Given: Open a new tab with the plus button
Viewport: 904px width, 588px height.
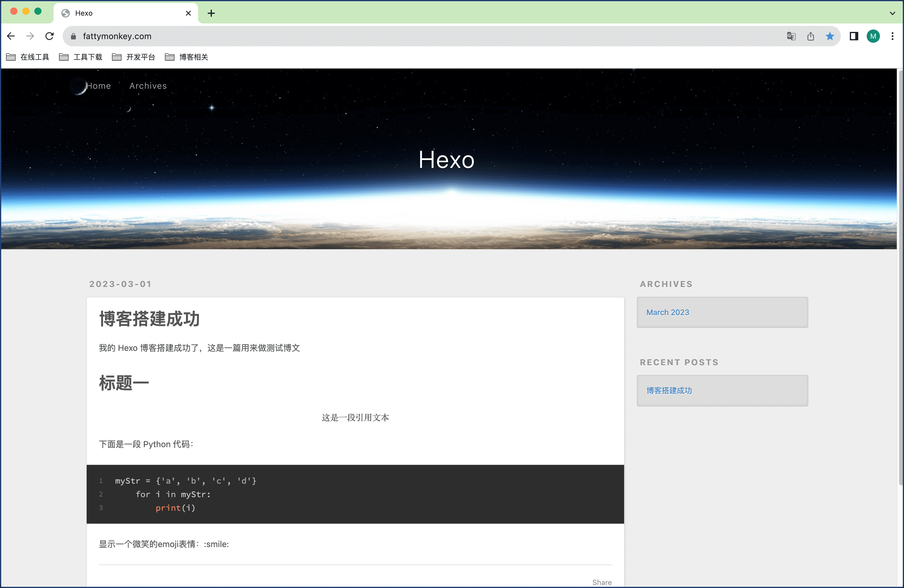Looking at the screenshot, I should coord(212,13).
